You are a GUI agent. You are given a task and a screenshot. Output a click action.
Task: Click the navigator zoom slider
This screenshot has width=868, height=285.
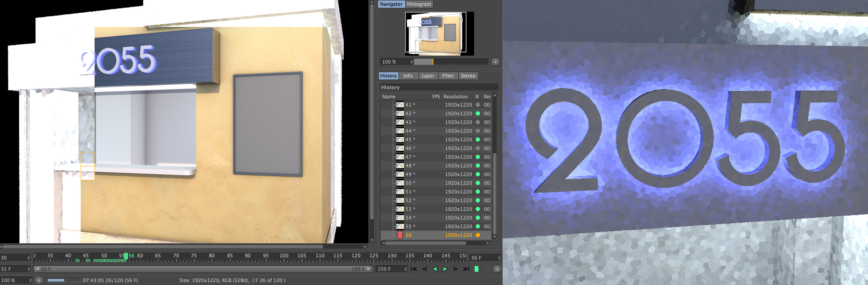[451, 62]
